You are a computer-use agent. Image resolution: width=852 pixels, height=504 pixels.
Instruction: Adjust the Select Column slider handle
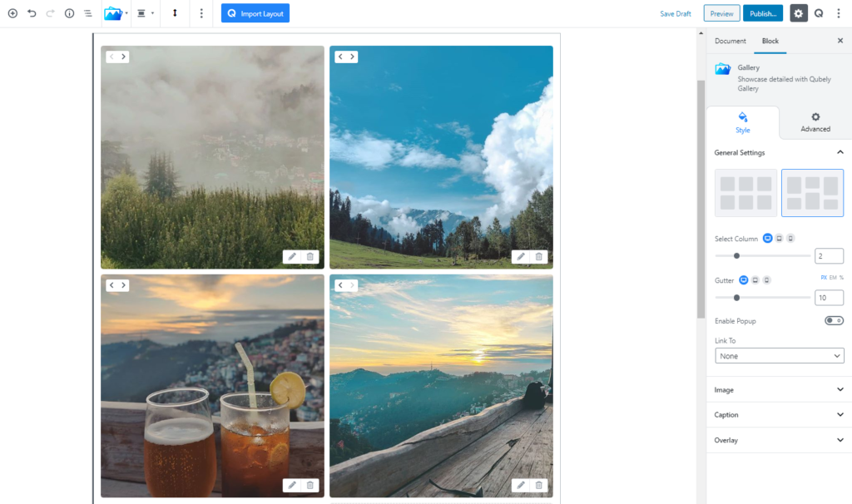737,256
